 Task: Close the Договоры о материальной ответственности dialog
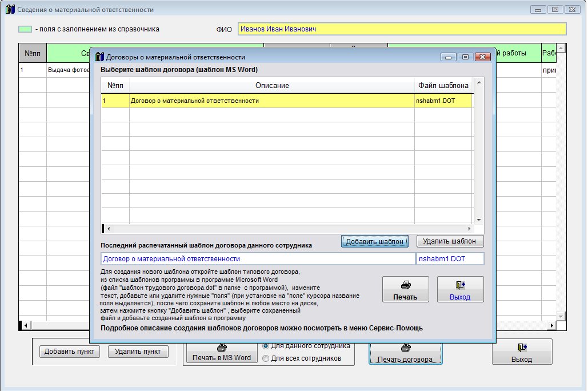tap(483, 57)
